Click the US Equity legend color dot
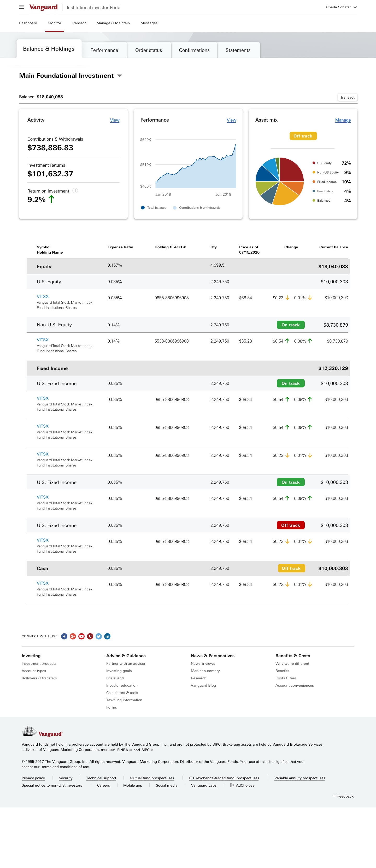This screenshot has height=868, width=376. coord(314,163)
